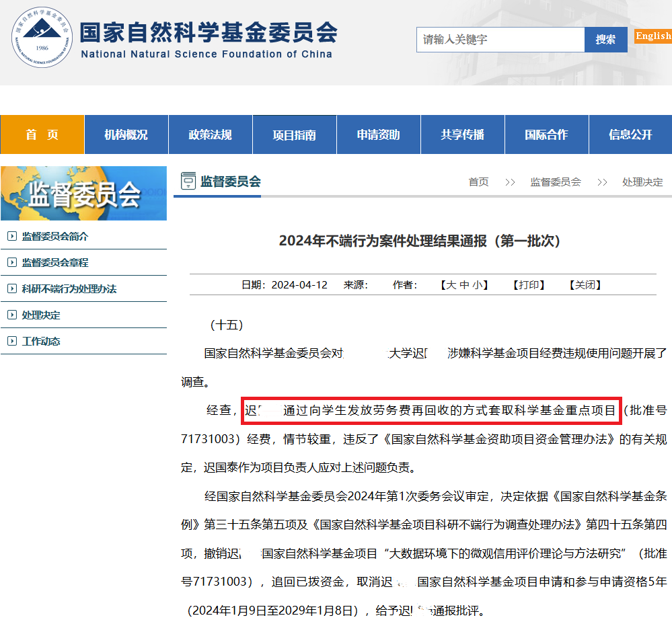Open the 机构概况 menu
This screenshot has width=672, height=626.
[126, 134]
